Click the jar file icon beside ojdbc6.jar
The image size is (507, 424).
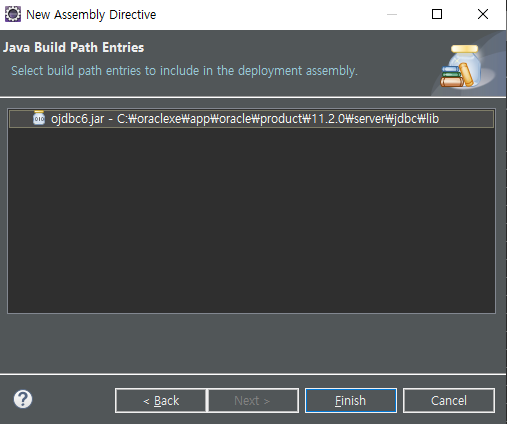(39, 118)
